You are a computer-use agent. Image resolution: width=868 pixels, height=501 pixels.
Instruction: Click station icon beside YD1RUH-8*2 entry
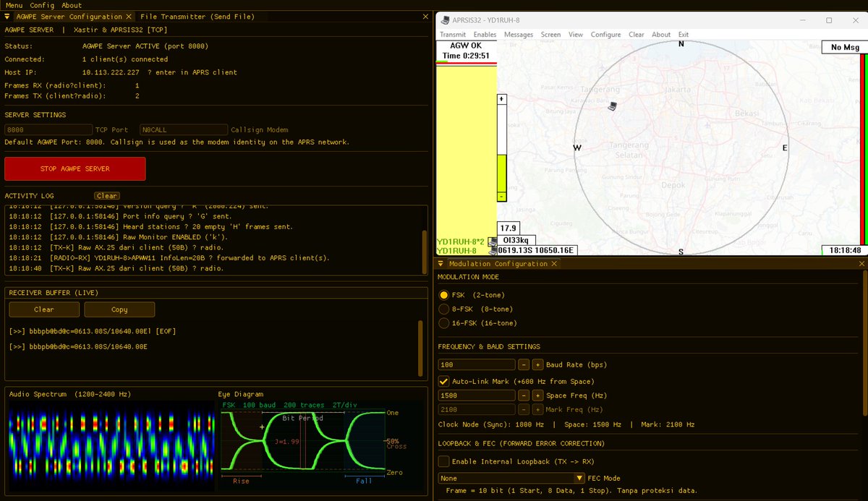click(x=493, y=241)
